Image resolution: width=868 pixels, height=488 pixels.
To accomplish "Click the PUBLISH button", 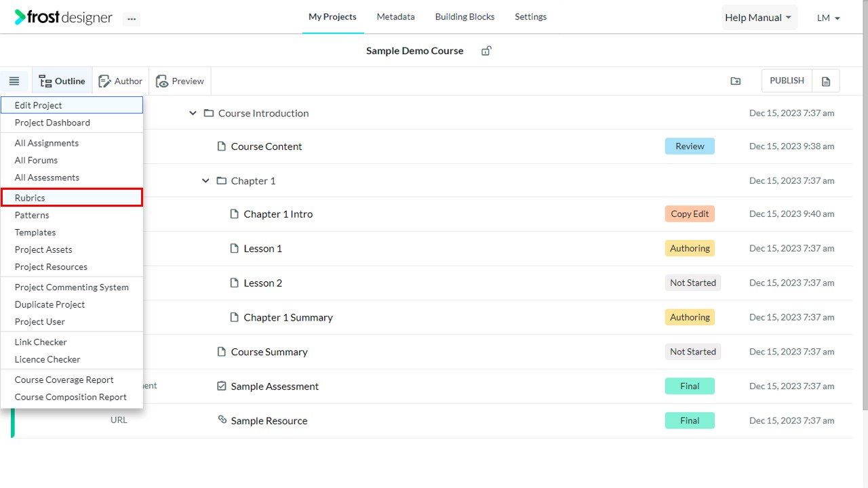I will coord(787,81).
